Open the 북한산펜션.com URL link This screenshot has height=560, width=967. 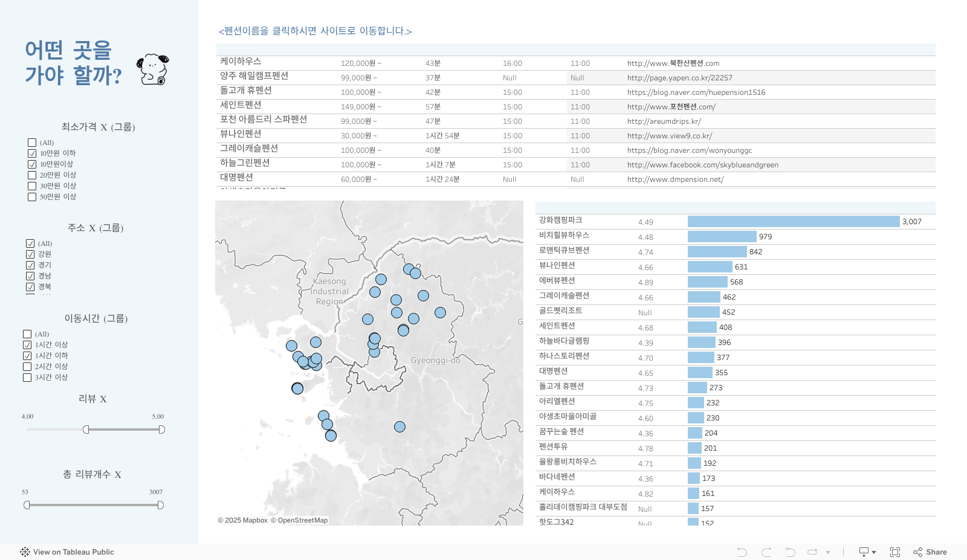[x=673, y=63]
